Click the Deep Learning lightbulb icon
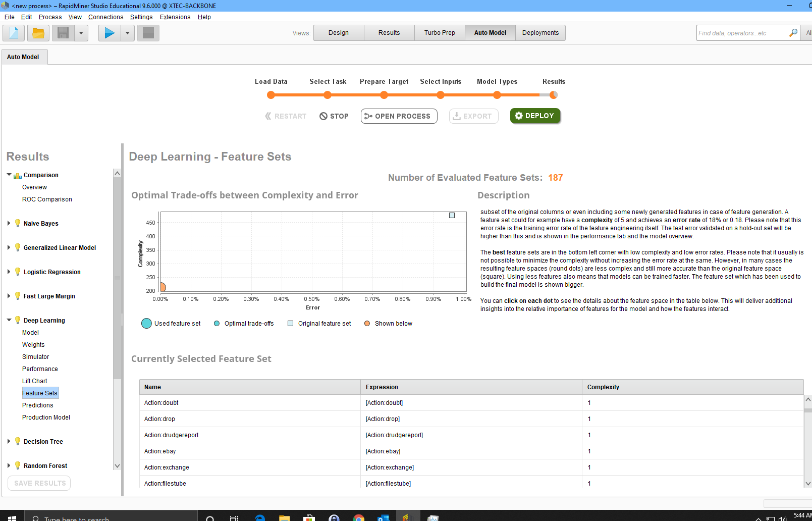This screenshot has width=812, height=521. click(18, 320)
